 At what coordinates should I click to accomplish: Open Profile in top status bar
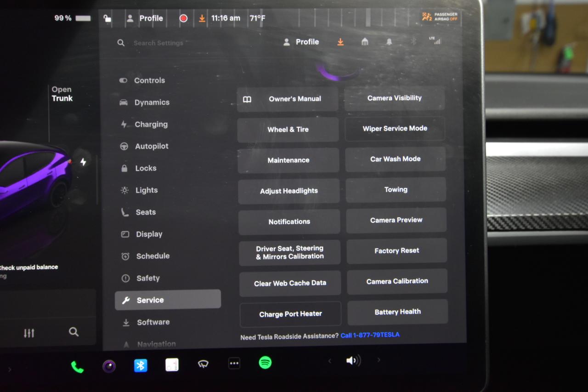coord(145,18)
